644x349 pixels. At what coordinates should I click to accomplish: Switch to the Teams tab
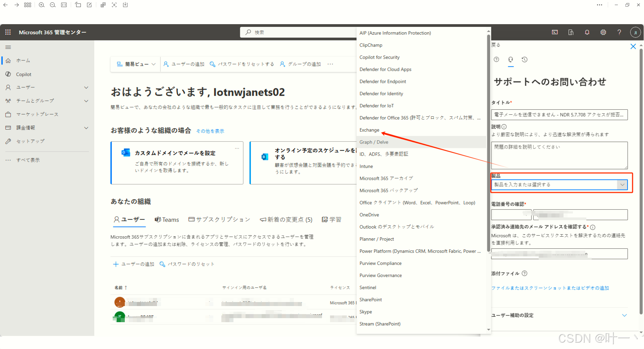coord(167,220)
